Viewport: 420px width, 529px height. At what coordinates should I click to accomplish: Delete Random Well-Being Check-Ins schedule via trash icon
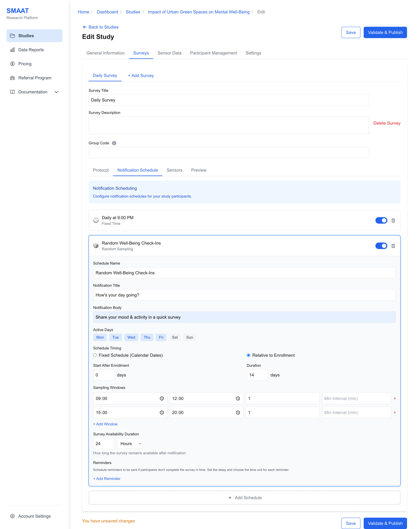[x=393, y=246]
